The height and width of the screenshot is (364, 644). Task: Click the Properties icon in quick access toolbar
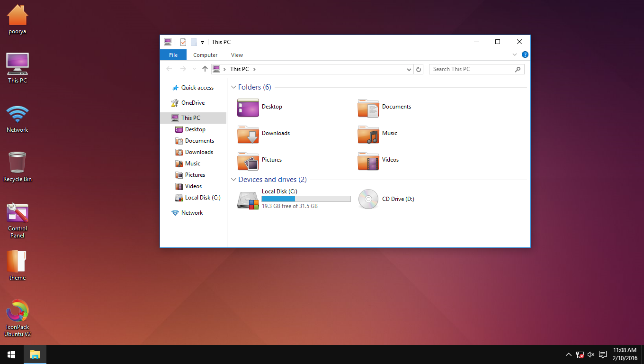coord(183,42)
